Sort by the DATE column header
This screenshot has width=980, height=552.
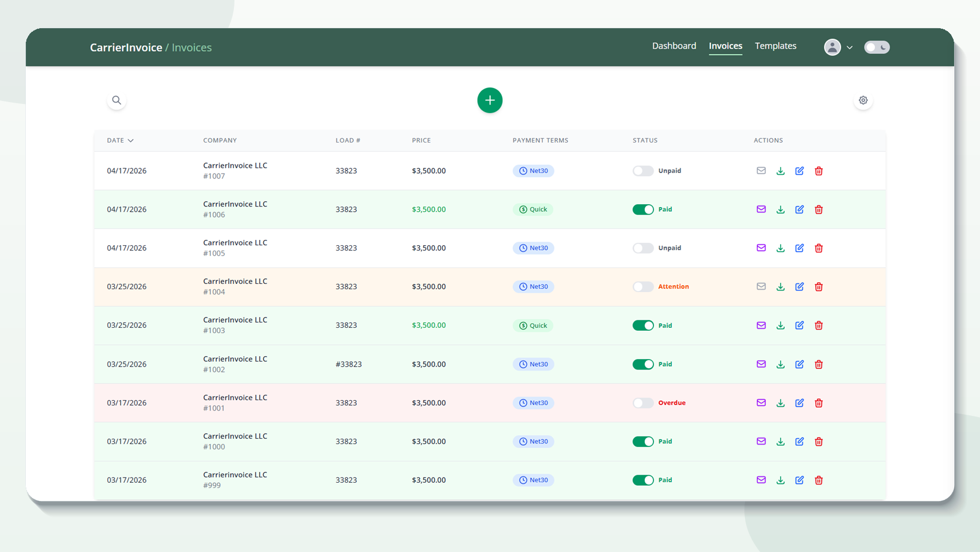(120, 140)
